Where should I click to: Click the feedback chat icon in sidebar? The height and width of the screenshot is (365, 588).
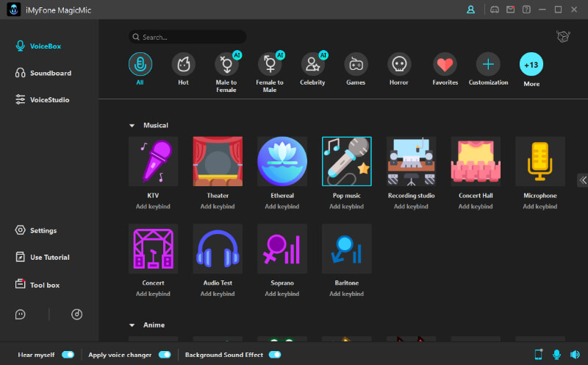[21, 314]
